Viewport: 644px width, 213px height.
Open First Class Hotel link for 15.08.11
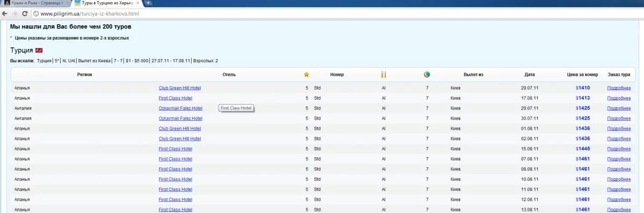point(175,149)
